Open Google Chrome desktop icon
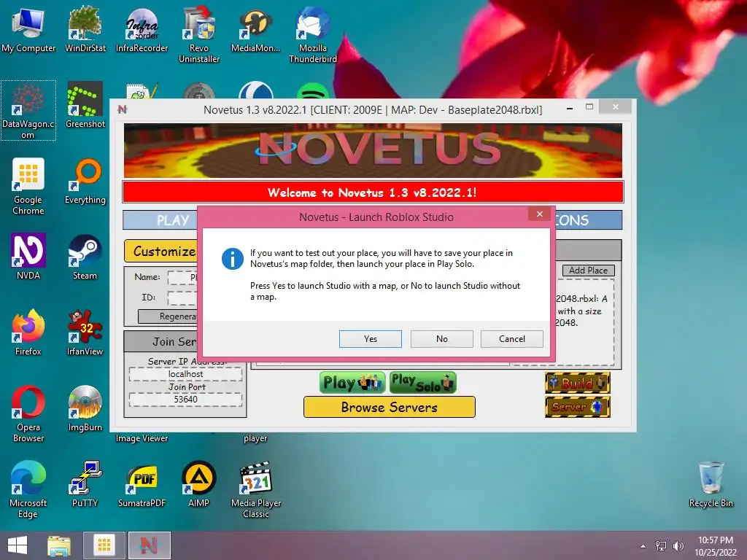 [28, 187]
